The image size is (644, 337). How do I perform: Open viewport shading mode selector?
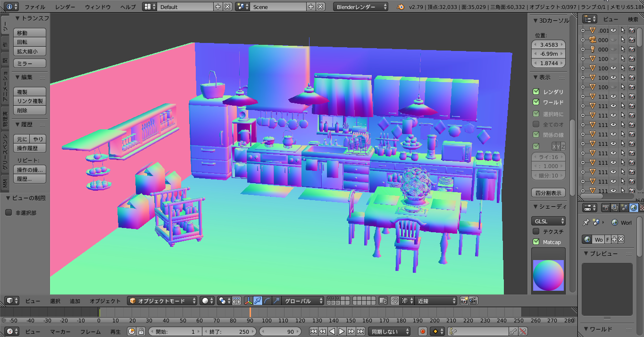[x=207, y=301]
